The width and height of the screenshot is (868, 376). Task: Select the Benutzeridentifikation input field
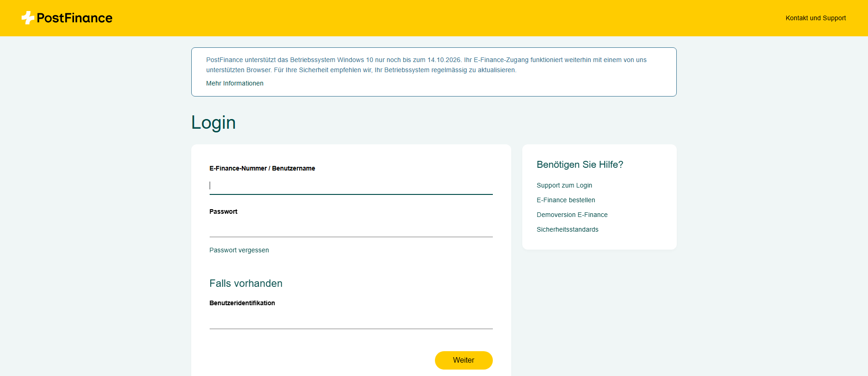point(351,320)
